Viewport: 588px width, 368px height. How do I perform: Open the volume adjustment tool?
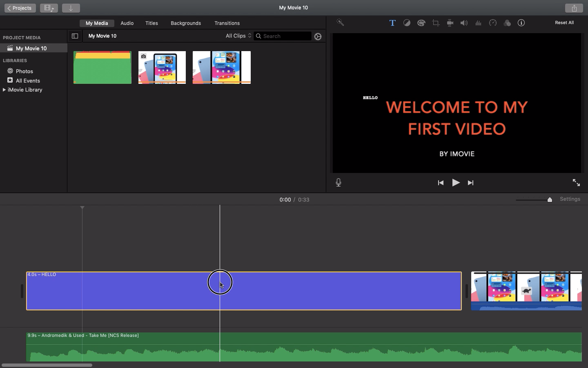(x=464, y=23)
